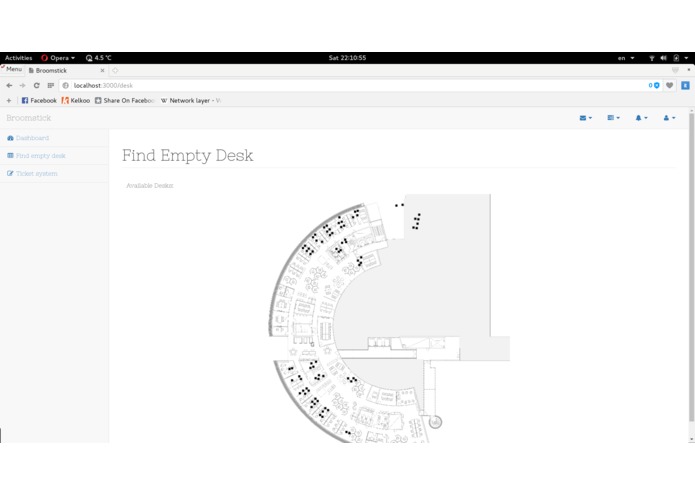This screenshot has height=494, width=695.
Task: Click the Available Desks label
Action: tap(150, 186)
